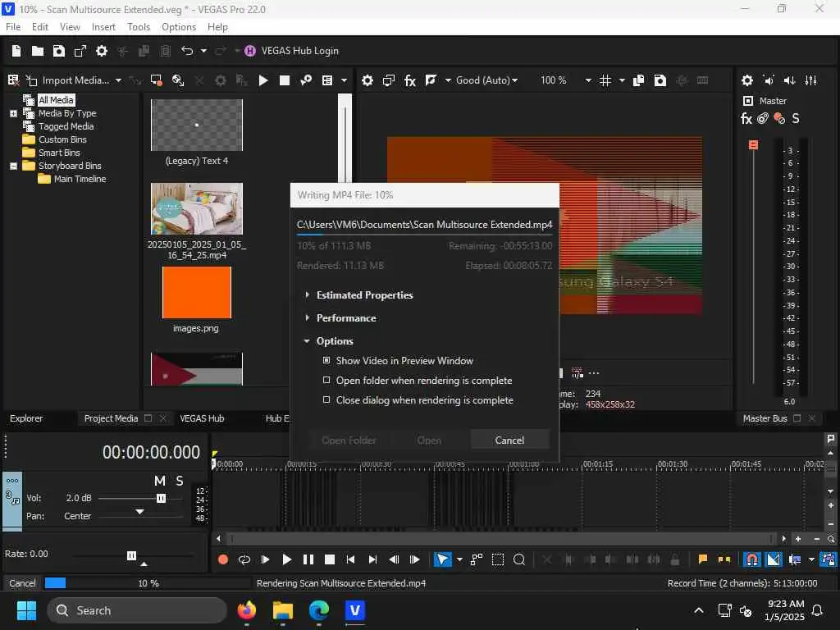Screen dimensions: 840x630
Task: Select (Legacy) Text 4 thumbnail
Action: point(197,125)
